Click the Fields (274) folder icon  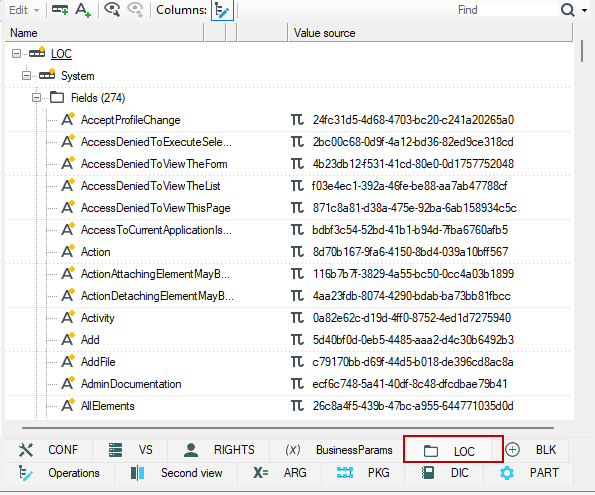point(57,98)
